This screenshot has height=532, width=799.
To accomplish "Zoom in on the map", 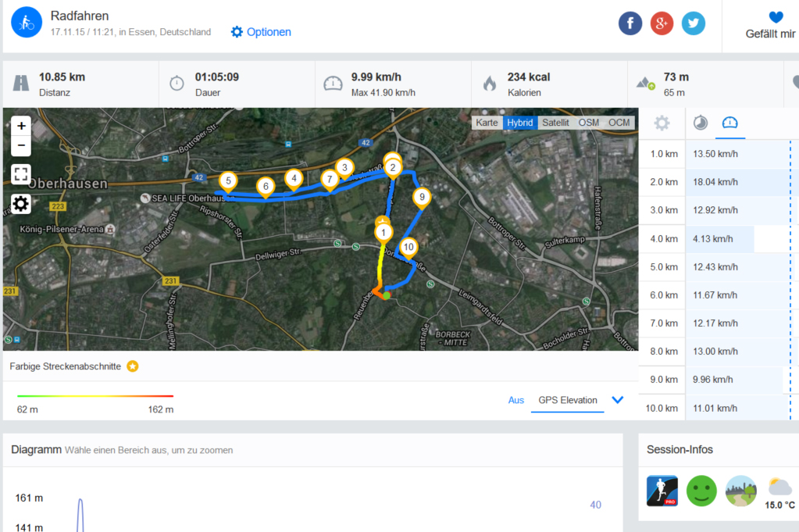I will (x=21, y=126).
